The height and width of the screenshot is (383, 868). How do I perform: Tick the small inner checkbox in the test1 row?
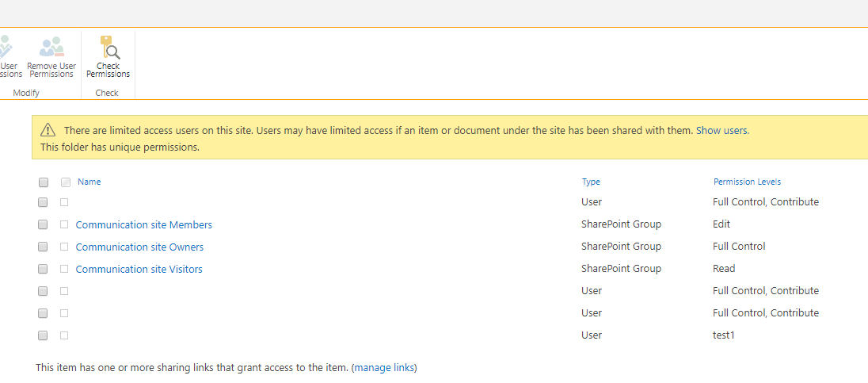pos(64,335)
